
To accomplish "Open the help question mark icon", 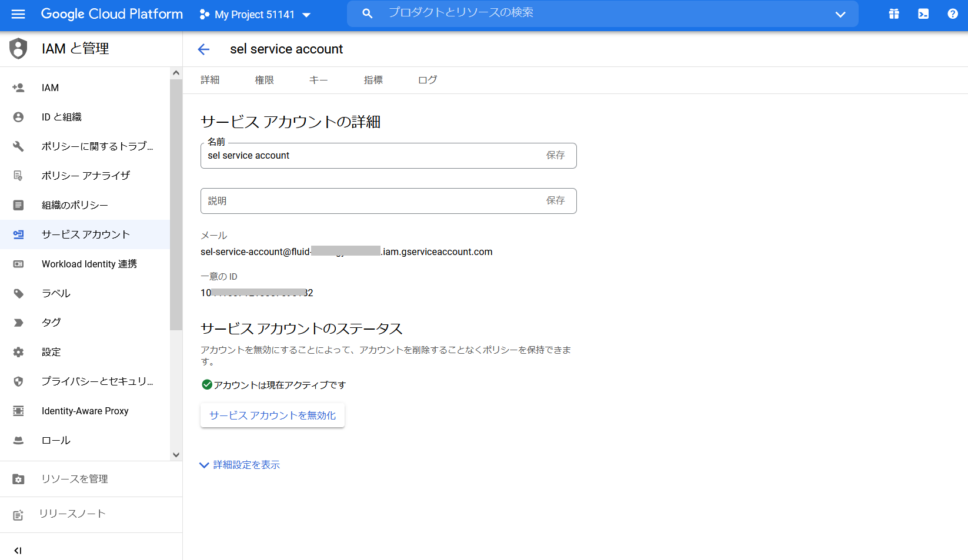I will (953, 14).
